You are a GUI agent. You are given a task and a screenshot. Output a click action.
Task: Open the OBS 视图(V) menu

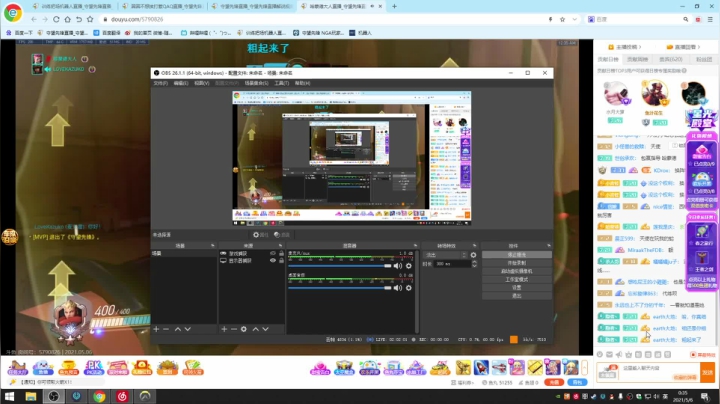point(202,83)
